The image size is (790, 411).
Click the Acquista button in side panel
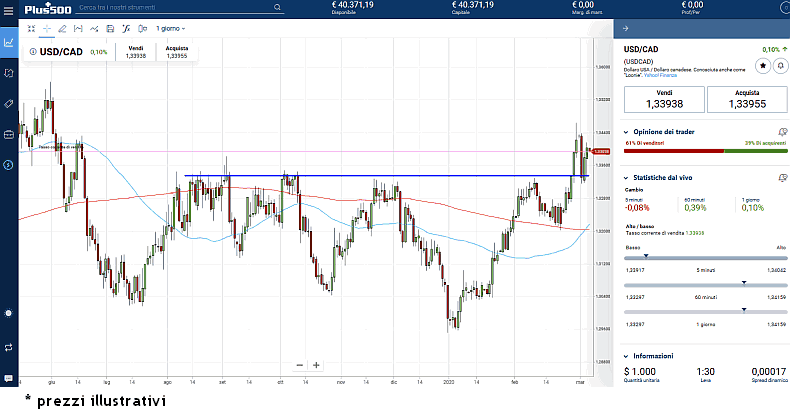tap(746, 99)
